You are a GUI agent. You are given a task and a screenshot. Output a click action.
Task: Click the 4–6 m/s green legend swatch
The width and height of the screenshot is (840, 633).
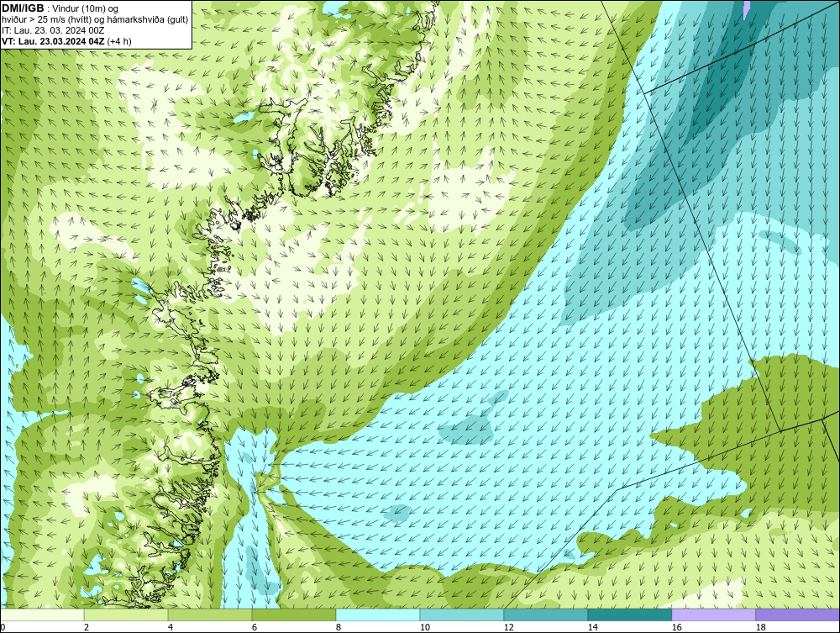pyautogui.click(x=210, y=615)
